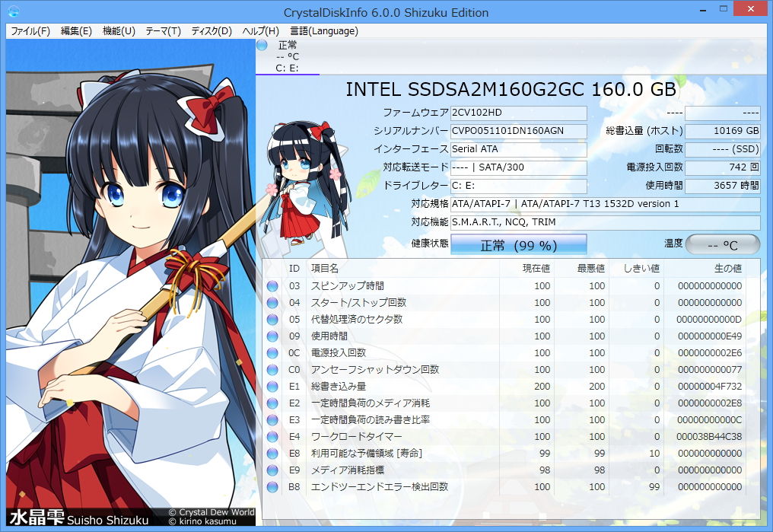Screen dimensions: 773x532
Task: Click the status orb for ID E2 row
Action: [272, 403]
